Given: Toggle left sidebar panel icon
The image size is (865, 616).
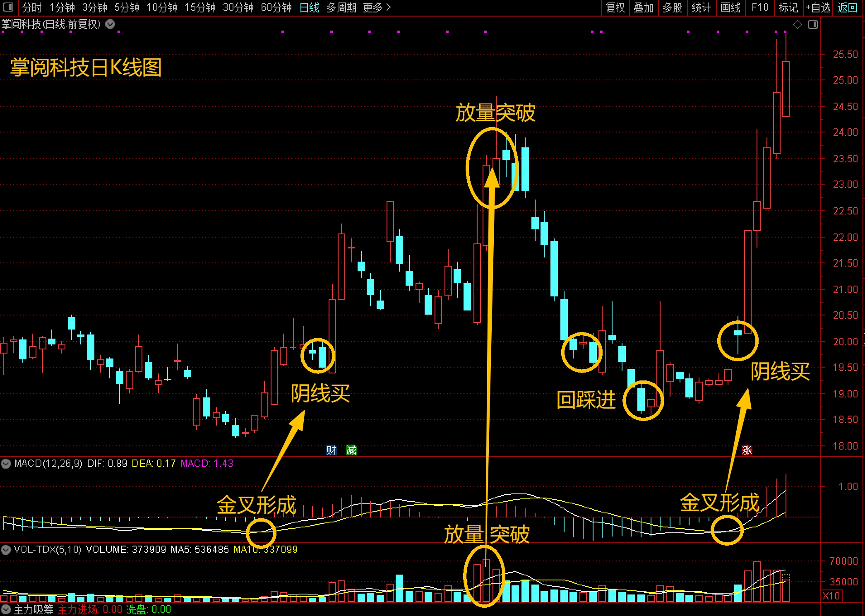Looking at the screenshot, I should click(8, 7).
